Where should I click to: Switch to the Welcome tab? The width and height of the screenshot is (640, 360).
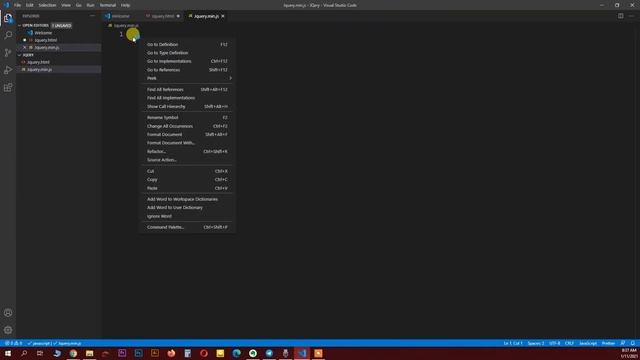pyautogui.click(x=120, y=16)
